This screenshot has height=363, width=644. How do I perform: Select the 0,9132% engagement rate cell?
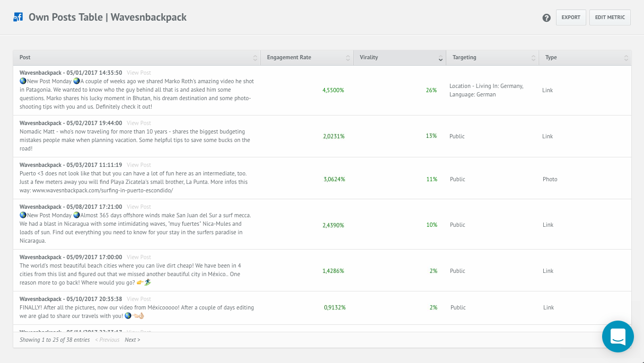pos(334,307)
